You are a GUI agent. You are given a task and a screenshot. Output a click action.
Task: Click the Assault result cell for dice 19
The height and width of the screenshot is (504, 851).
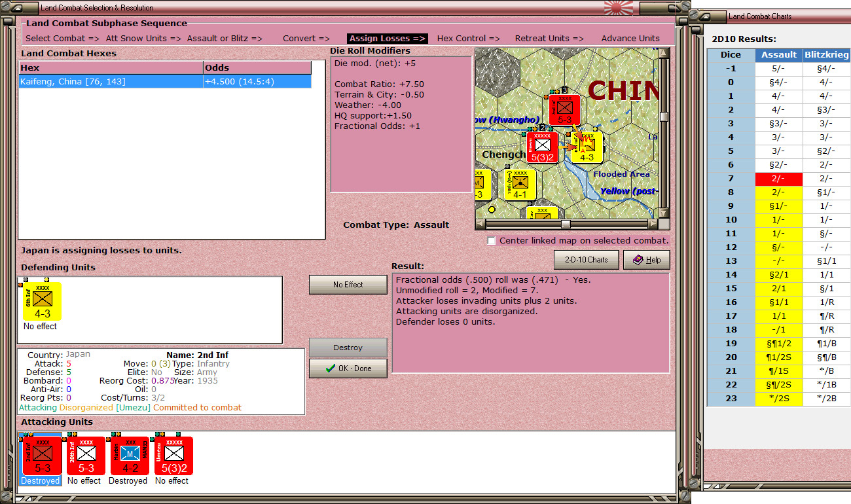point(779,344)
